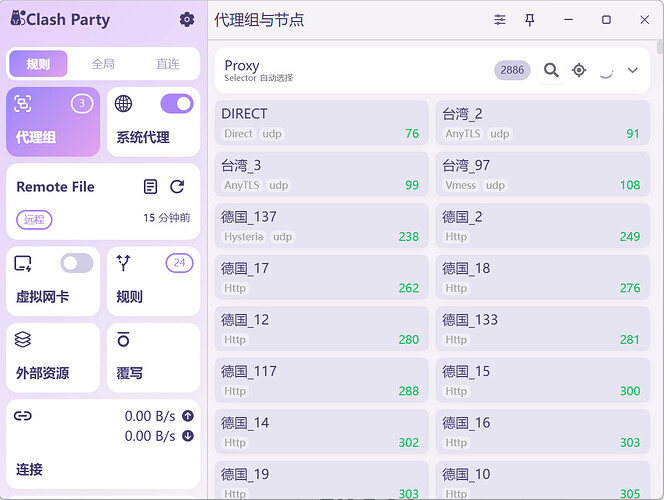Image resolution: width=664 pixels, height=500 pixels.
Task: Run latency test for the Proxy group
Action: tap(606, 70)
